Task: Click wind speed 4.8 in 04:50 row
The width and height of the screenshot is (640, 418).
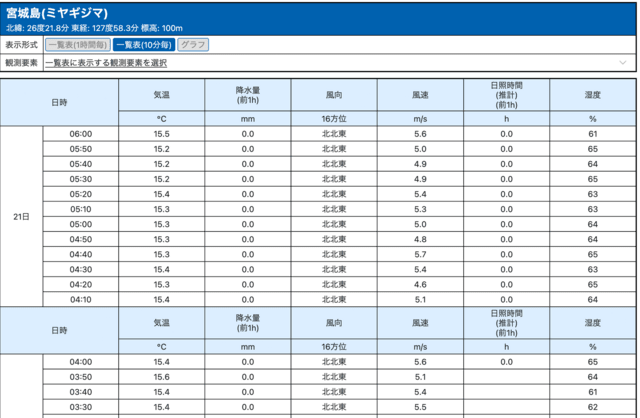Action: point(420,240)
